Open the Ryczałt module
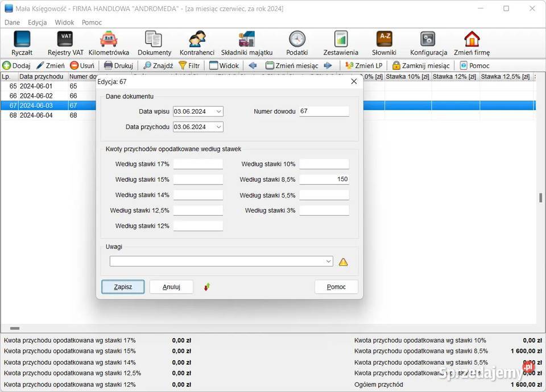 click(22, 43)
